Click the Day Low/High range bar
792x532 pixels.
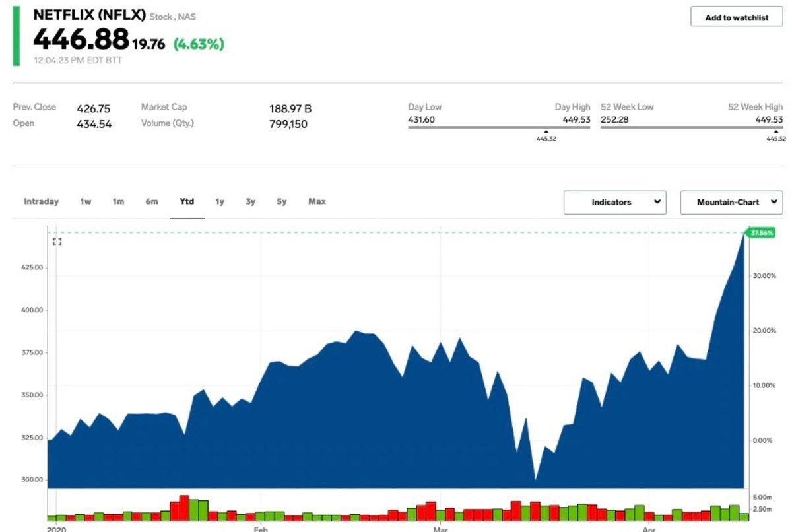[x=499, y=127]
